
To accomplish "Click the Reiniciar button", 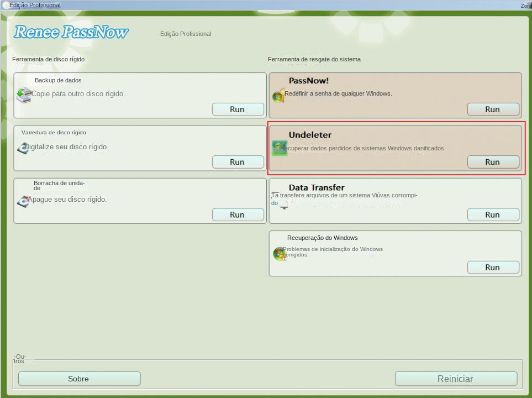I will pyautogui.click(x=455, y=379).
